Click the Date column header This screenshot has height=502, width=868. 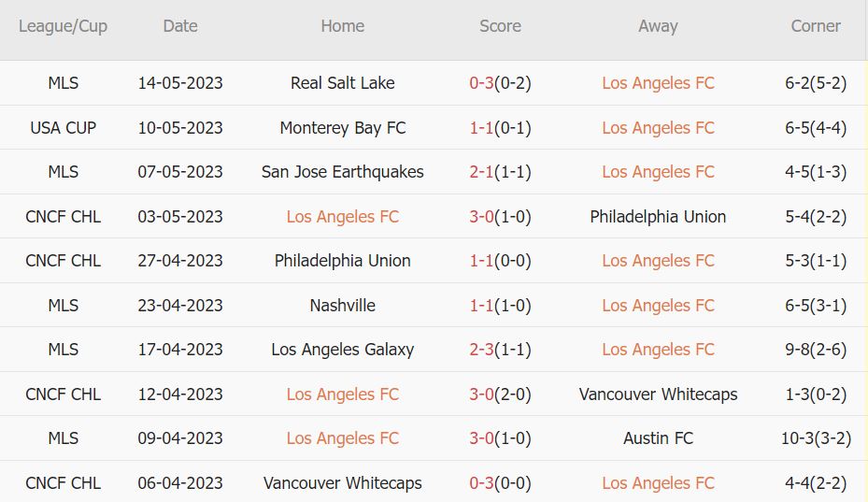click(x=180, y=26)
